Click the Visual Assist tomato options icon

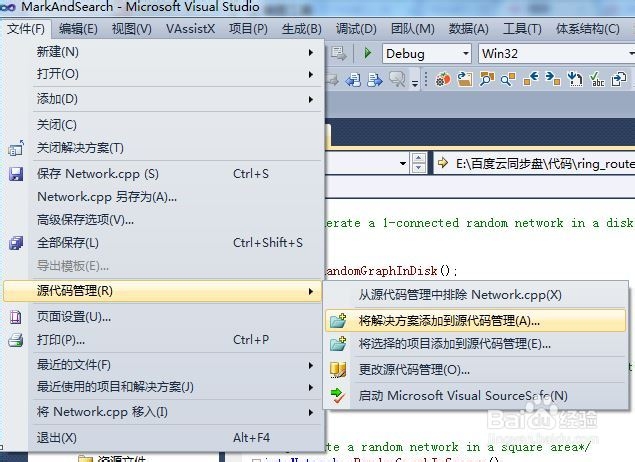(443, 79)
